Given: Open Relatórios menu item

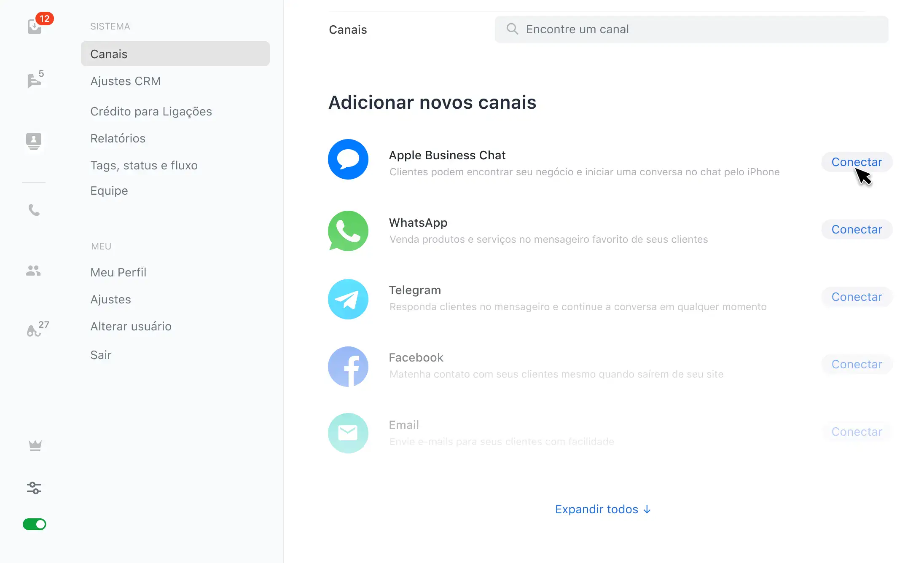Looking at the screenshot, I should click(x=118, y=138).
